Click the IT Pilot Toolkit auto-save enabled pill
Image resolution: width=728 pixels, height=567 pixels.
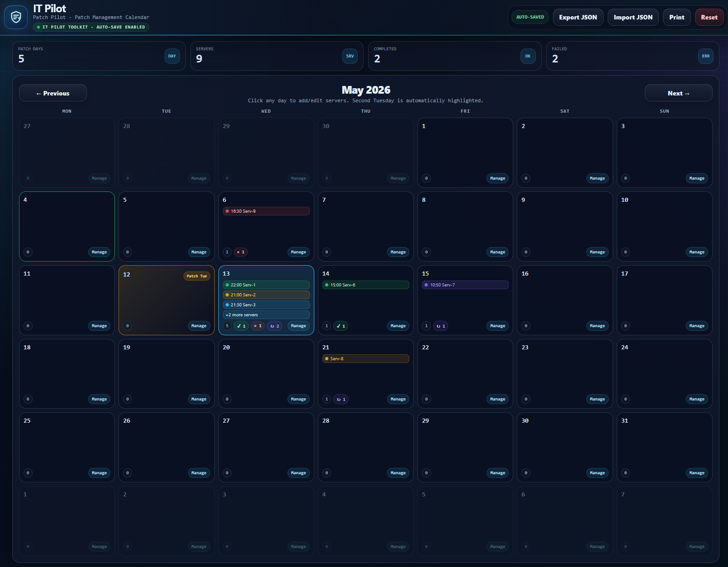click(x=91, y=27)
